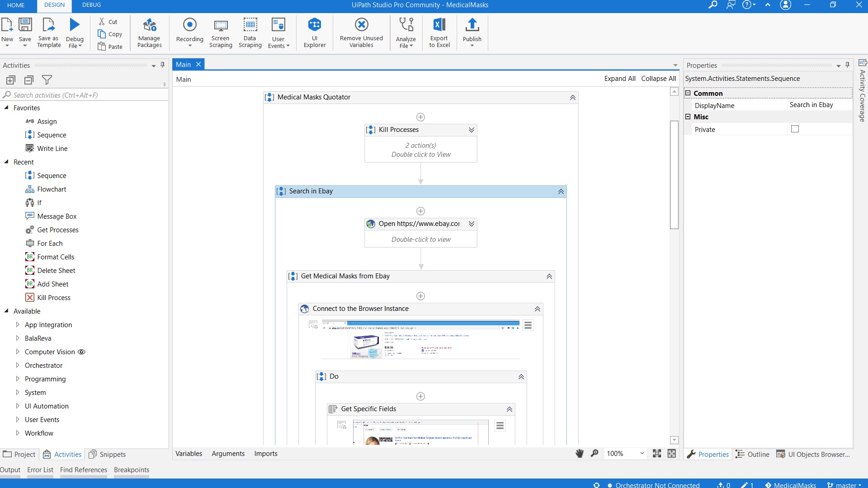This screenshot has width=868, height=488.
Task: Click the Publish icon
Action: click(x=472, y=25)
